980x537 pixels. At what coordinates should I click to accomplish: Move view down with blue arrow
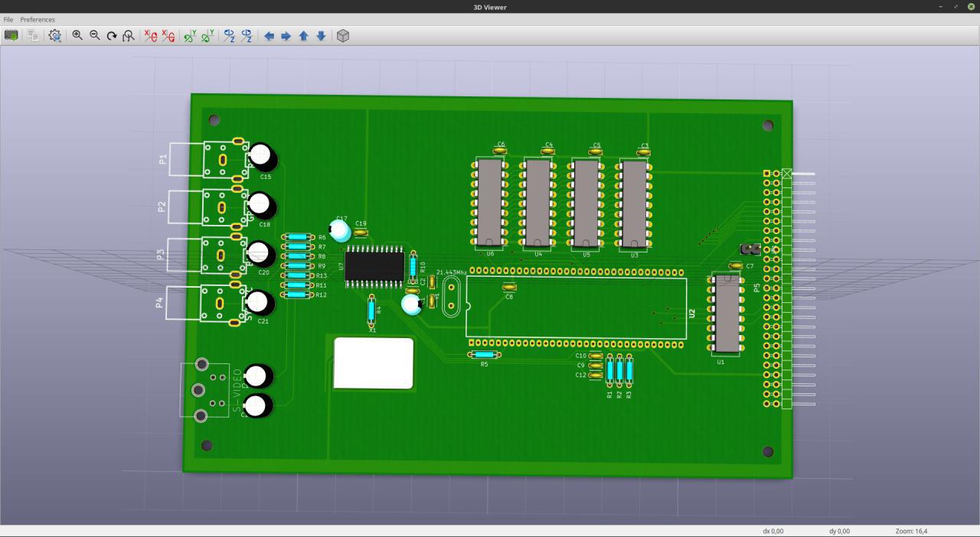(321, 35)
